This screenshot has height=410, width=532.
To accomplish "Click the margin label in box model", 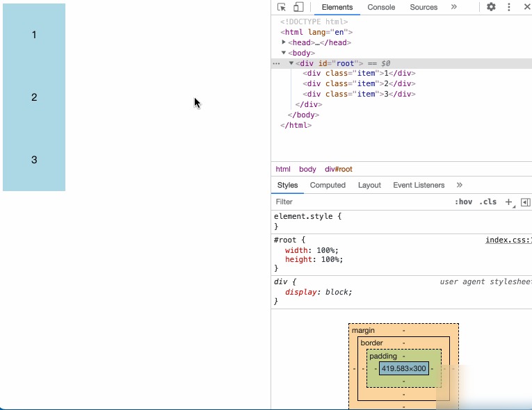I will [x=363, y=330].
